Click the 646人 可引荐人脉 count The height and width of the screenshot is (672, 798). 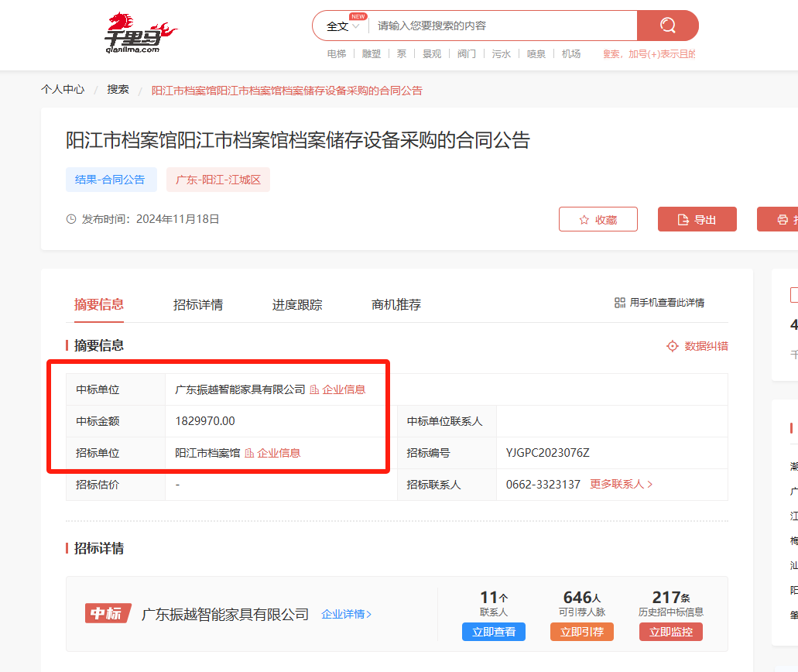pos(582,598)
